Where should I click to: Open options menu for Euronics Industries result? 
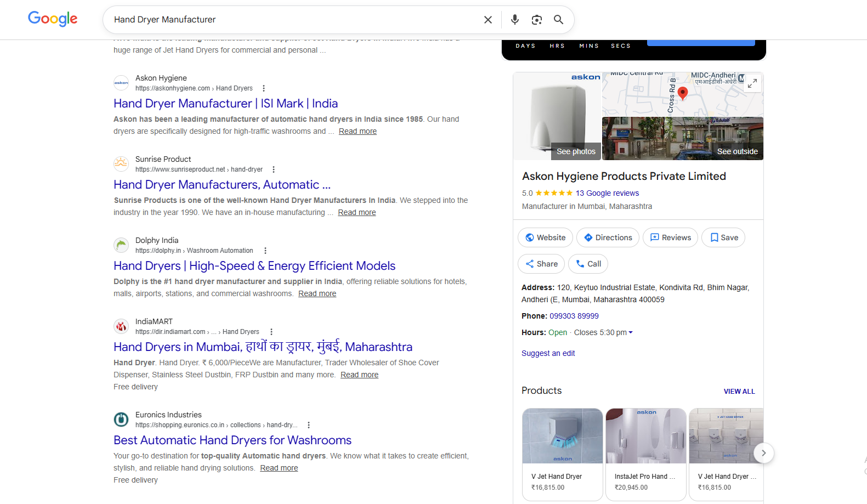point(309,425)
